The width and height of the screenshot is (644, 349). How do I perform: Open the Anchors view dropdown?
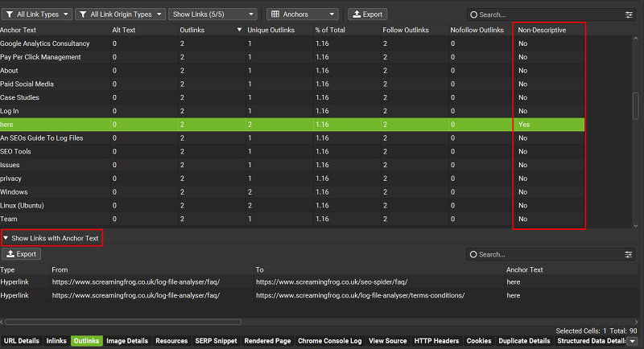[303, 14]
